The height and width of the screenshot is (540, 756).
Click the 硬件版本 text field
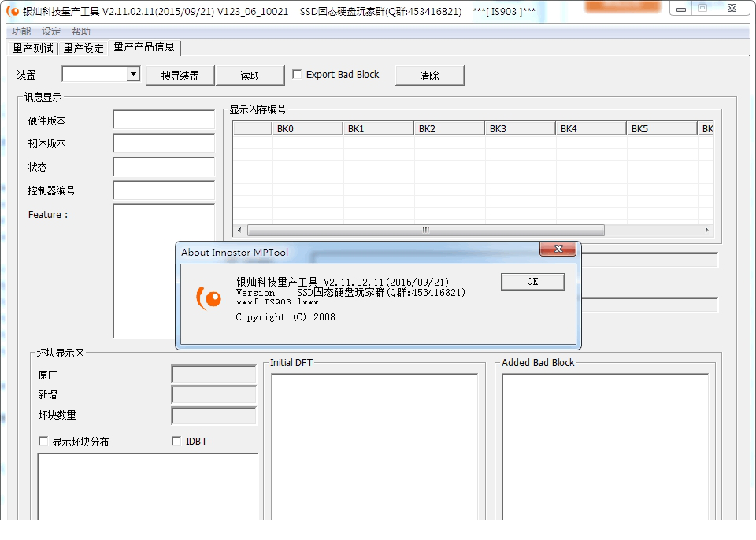[164, 120]
